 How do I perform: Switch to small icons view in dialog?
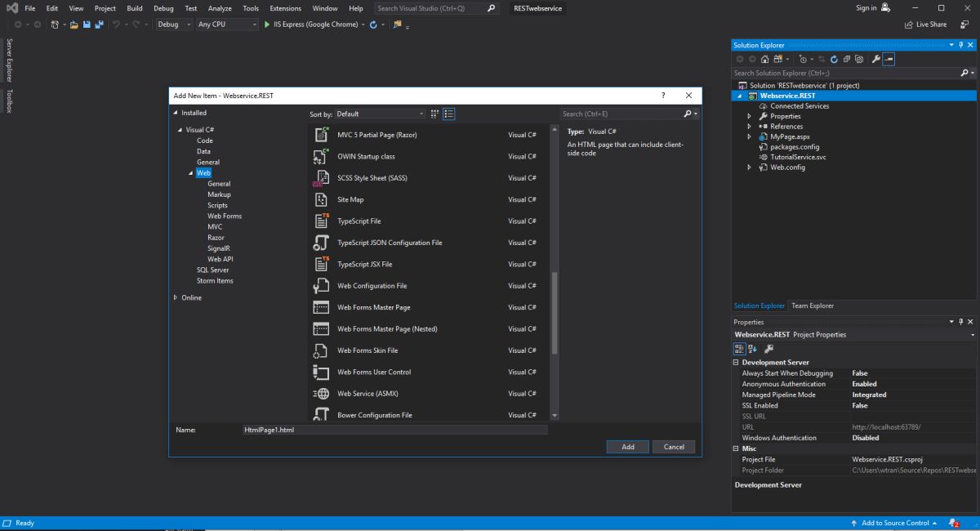click(x=435, y=114)
